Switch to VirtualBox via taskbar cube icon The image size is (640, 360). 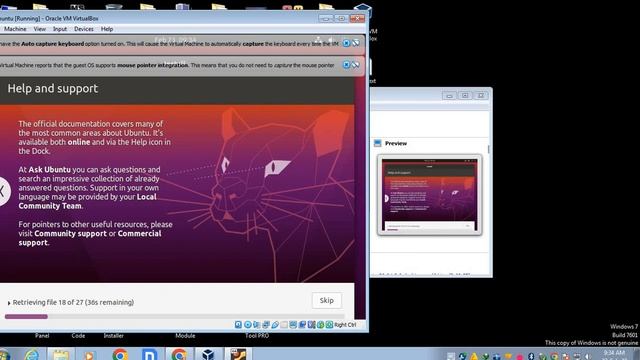[208, 354]
